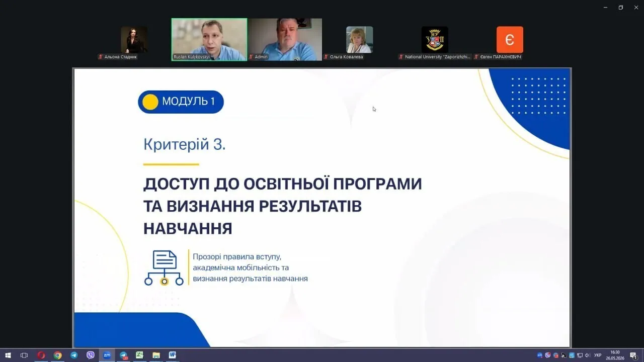Click the Zoom icon in the system tray
The height and width of the screenshot is (362, 644).
point(540,355)
